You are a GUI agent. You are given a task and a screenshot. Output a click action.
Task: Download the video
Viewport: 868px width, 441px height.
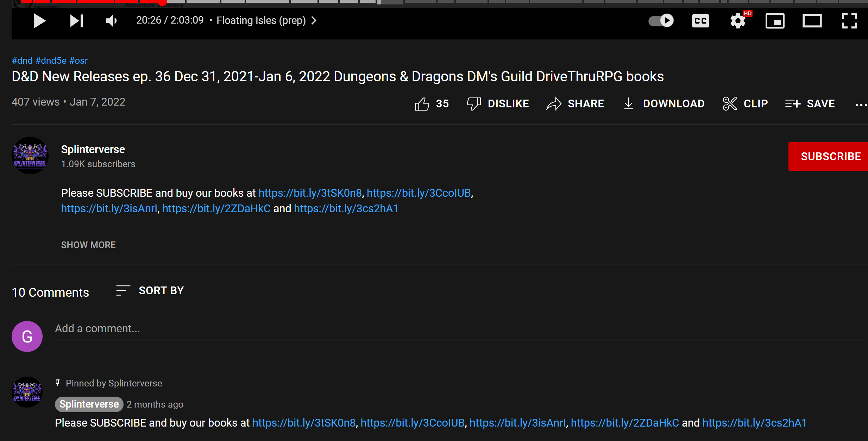[663, 104]
